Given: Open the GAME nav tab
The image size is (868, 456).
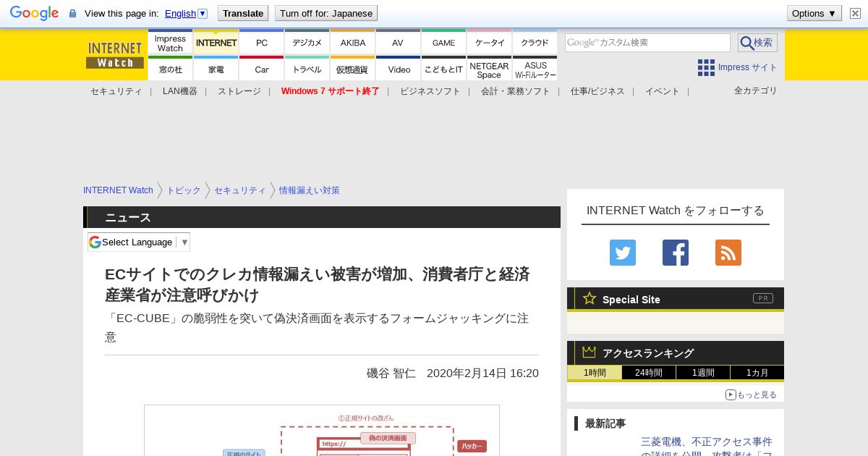Looking at the screenshot, I should point(444,43).
